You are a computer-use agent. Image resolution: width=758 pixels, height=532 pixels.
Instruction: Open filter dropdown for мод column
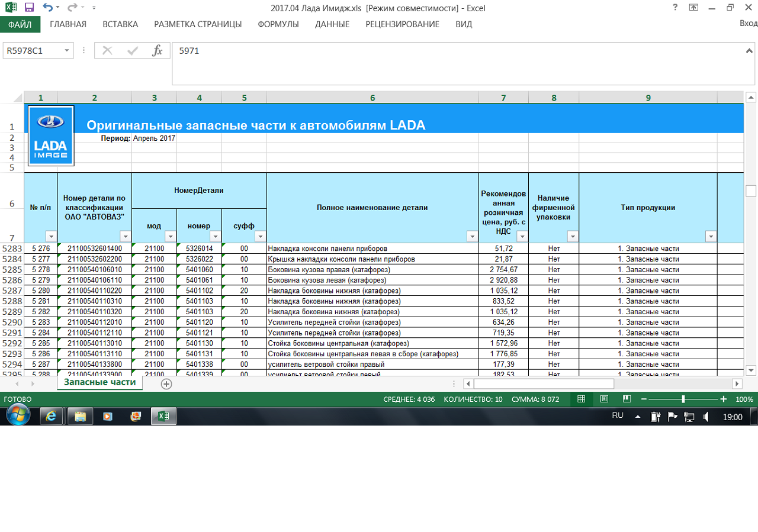pos(171,237)
